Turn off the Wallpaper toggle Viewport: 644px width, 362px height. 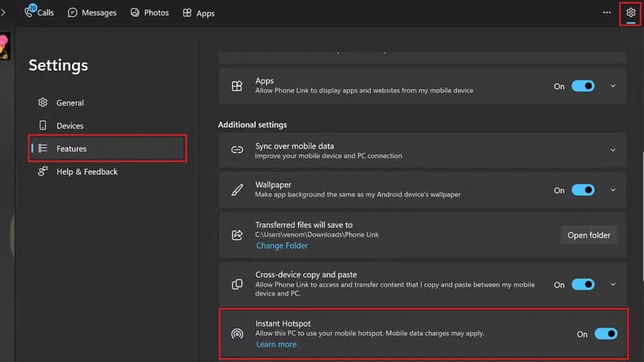click(x=583, y=190)
